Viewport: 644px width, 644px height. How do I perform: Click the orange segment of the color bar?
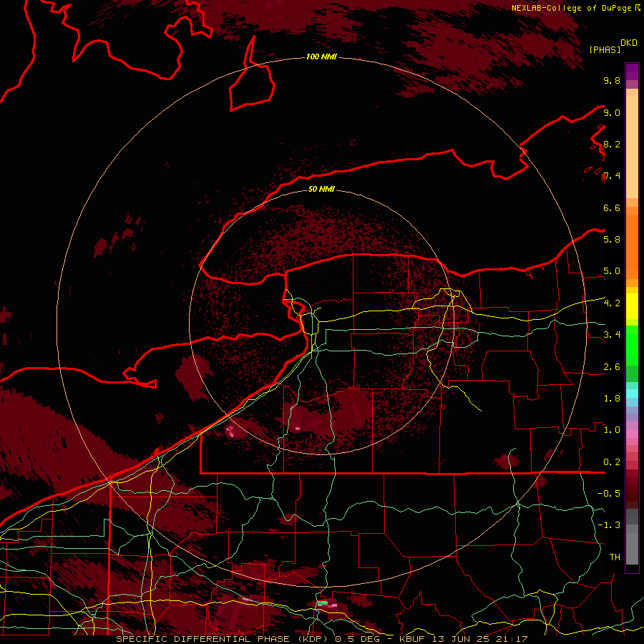click(x=632, y=246)
